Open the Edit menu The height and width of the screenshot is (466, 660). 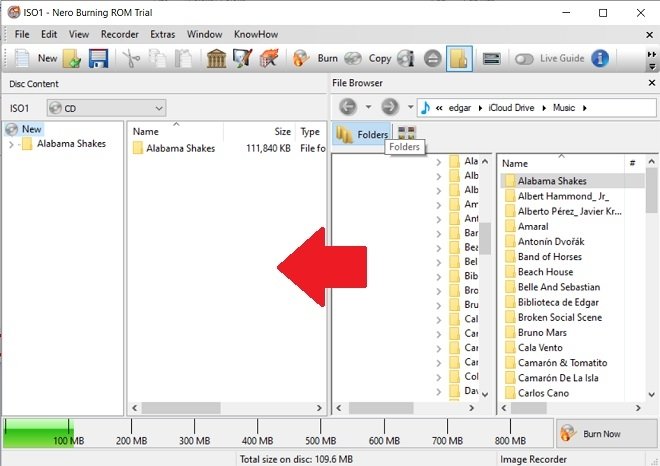pos(49,34)
